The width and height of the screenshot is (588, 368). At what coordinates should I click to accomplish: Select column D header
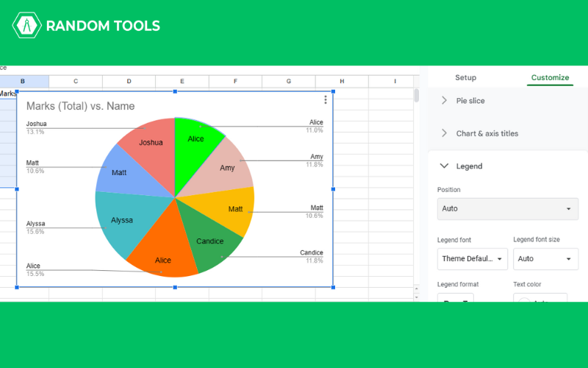click(129, 81)
